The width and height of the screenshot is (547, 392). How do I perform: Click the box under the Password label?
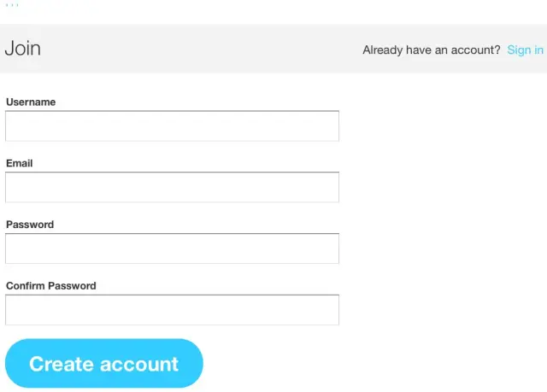point(172,249)
